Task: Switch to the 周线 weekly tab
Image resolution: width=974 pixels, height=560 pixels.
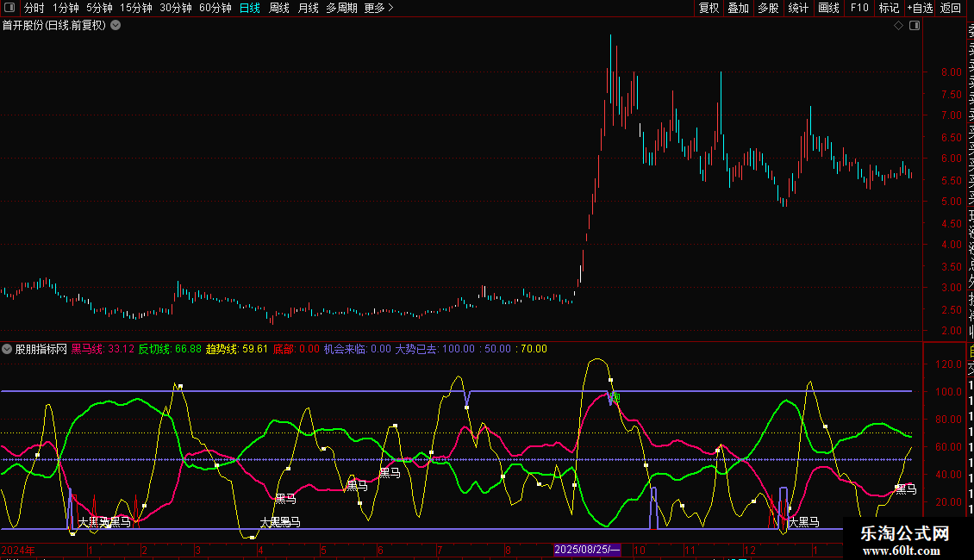Action: [279, 9]
